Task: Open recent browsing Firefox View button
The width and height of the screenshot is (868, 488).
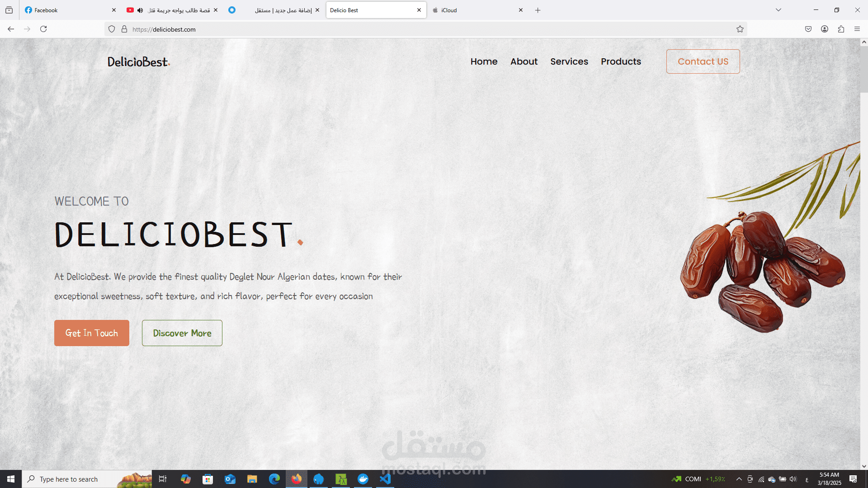Action: click(9, 10)
